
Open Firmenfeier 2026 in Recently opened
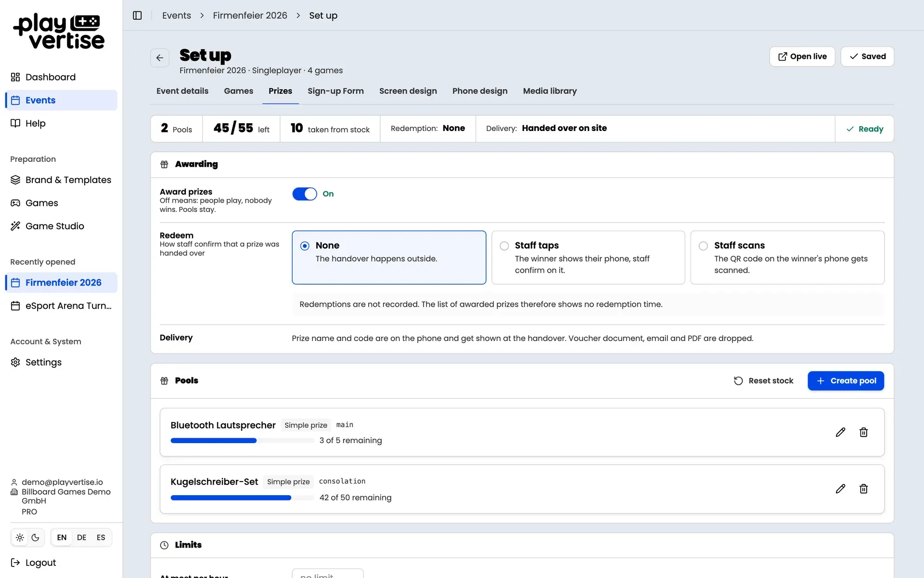click(61, 283)
